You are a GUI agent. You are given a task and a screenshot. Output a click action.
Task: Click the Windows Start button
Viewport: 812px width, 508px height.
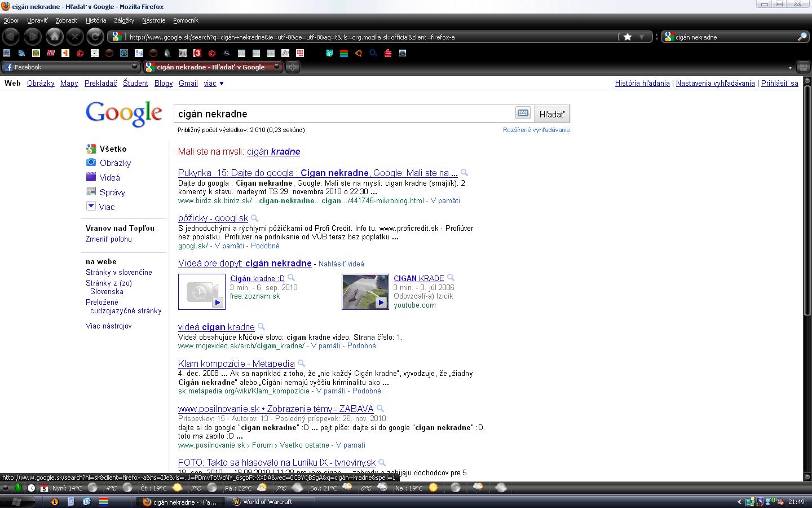tap(16, 502)
